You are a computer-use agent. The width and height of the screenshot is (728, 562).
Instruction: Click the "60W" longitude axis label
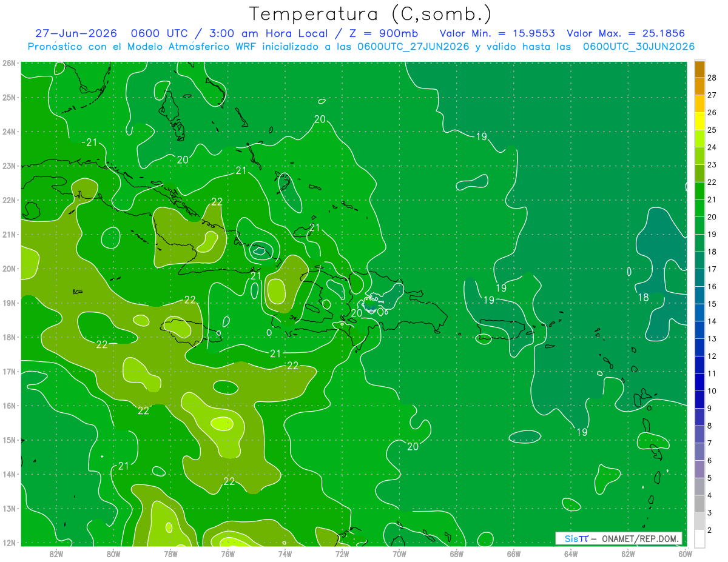[685, 553]
